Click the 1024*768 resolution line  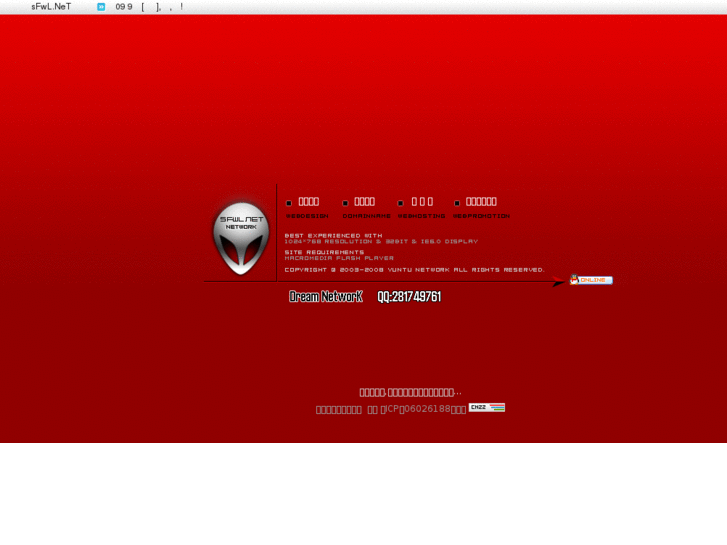tap(381, 241)
